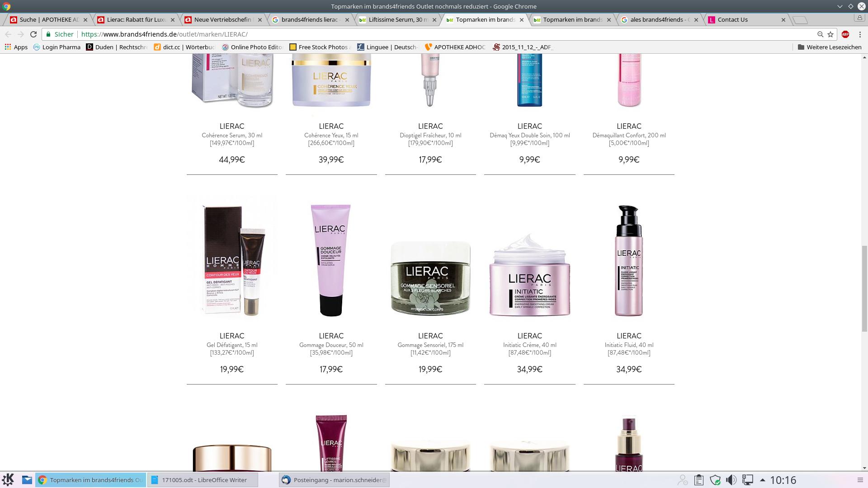868x488 pixels.
Task: Close the Suche APOTHEKE tab
Action: [85, 20]
